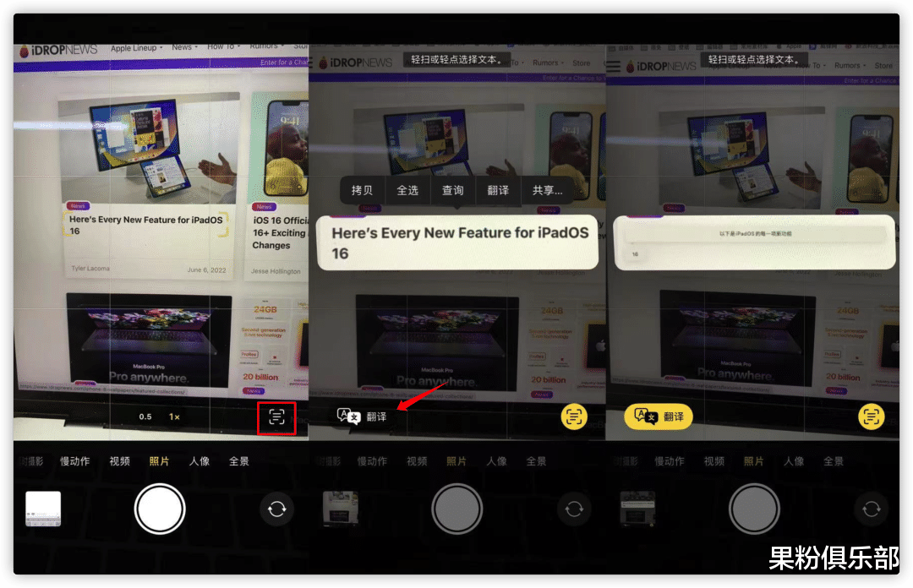Open last photo thumbnail in right screen
The width and height of the screenshot is (913, 588).
[637, 509]
